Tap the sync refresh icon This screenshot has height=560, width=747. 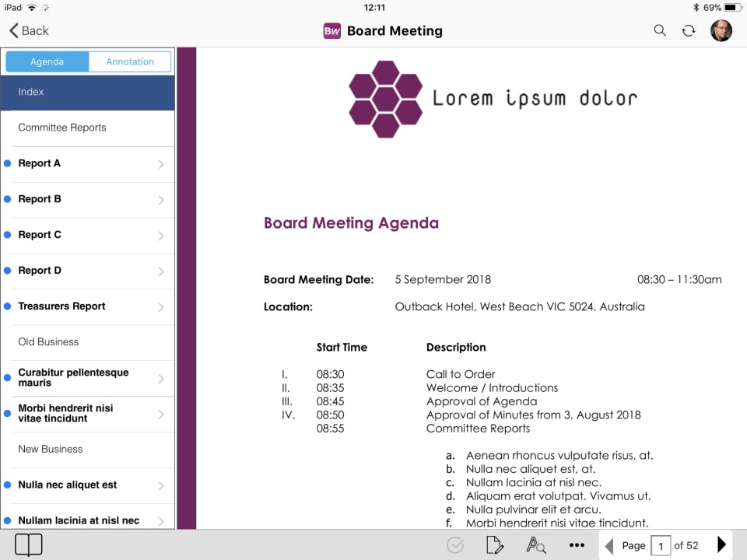point(689,31)
